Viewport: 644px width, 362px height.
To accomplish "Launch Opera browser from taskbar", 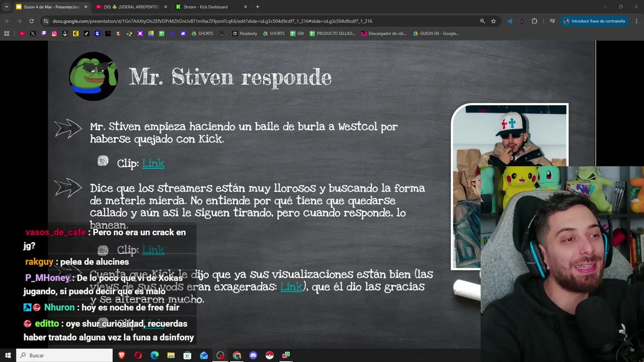I will point(138,355).
